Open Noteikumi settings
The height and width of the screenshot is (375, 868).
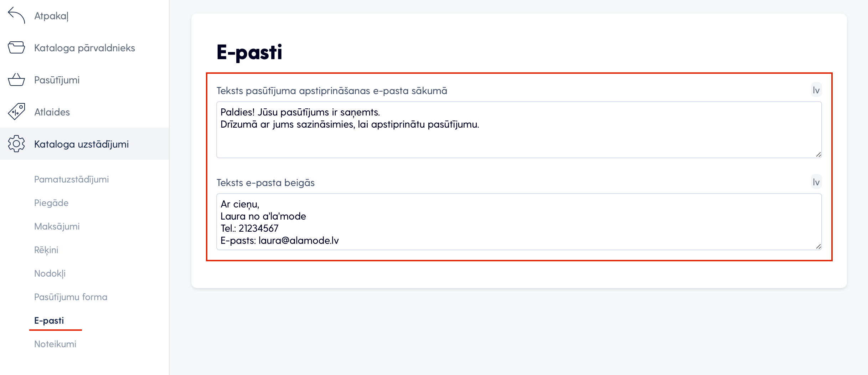point(55,344)
